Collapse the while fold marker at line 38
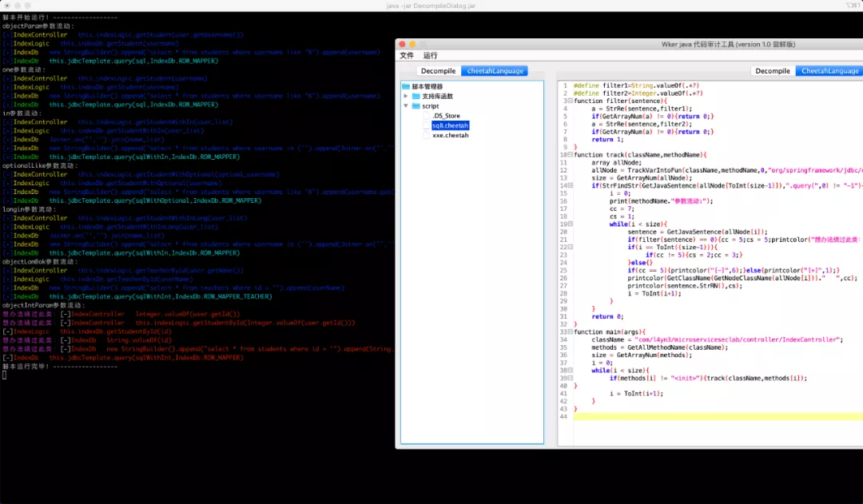Viewport: 863px width, 504px height. pyautogui.click(x=571, y=371)
